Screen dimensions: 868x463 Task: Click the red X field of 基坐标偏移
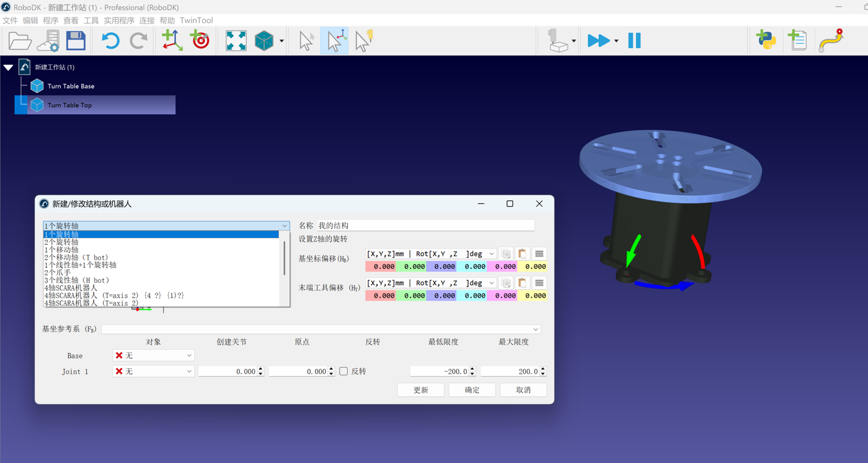click(381, 267)
